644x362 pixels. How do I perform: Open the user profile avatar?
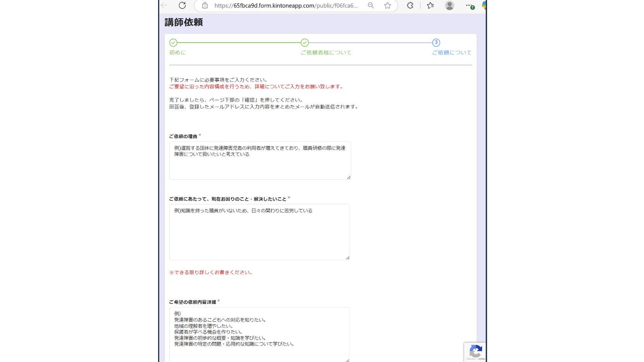point(449,5)
